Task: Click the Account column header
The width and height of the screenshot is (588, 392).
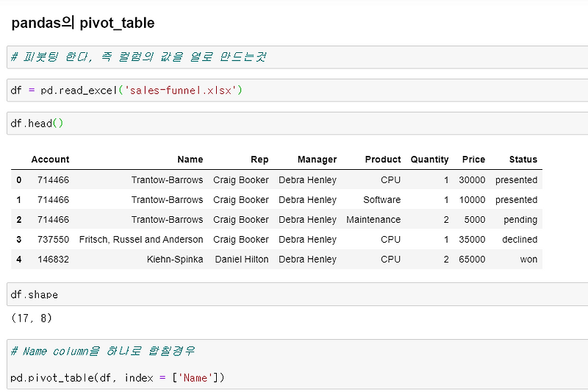Action: coord(50,160)
